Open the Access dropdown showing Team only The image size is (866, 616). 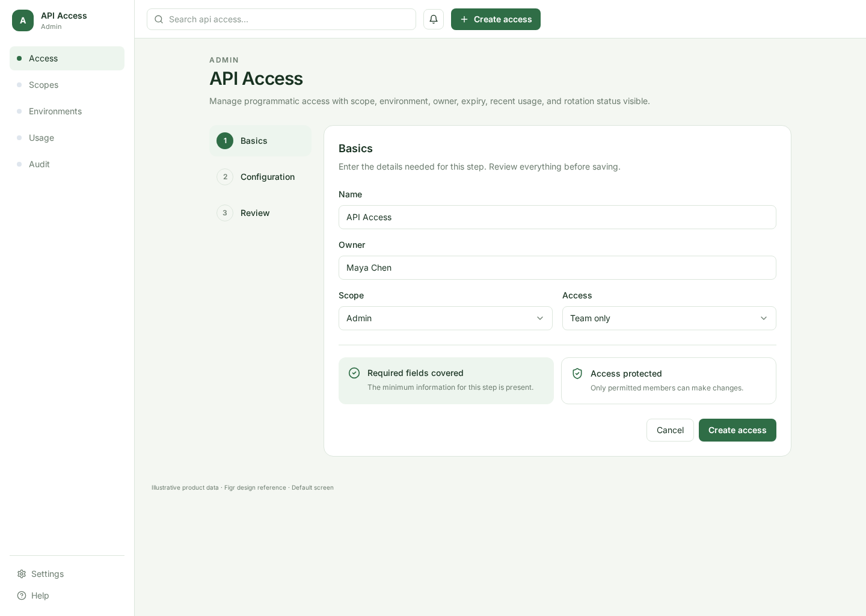point(669,318)
